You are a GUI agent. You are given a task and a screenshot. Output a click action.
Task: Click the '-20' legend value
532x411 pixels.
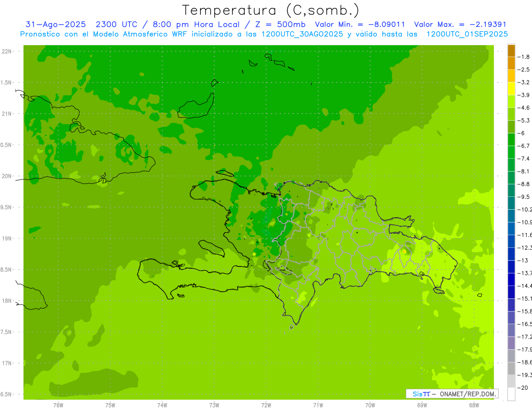coord(523,388)
